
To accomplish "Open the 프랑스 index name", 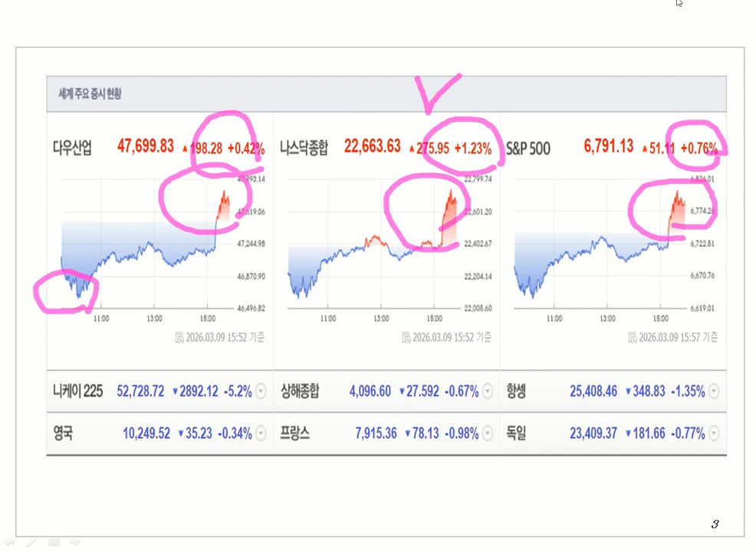I will point(294,433).
